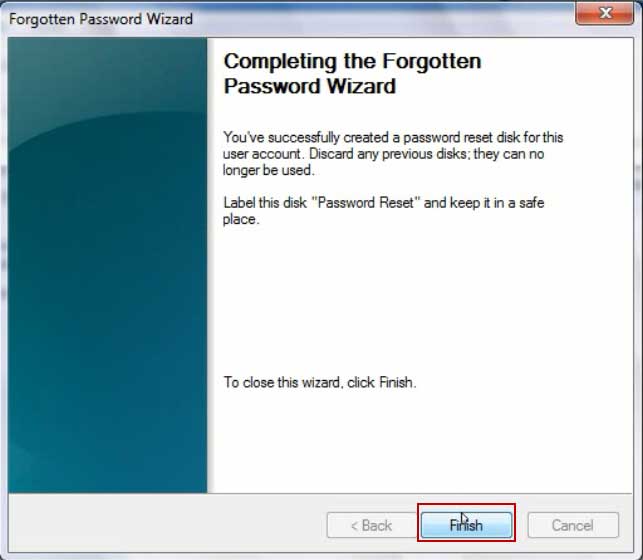Click the word 'place.' below Label this disk
Screen dimensions: 643x560
pyautogui.click(x=241, y=219)
